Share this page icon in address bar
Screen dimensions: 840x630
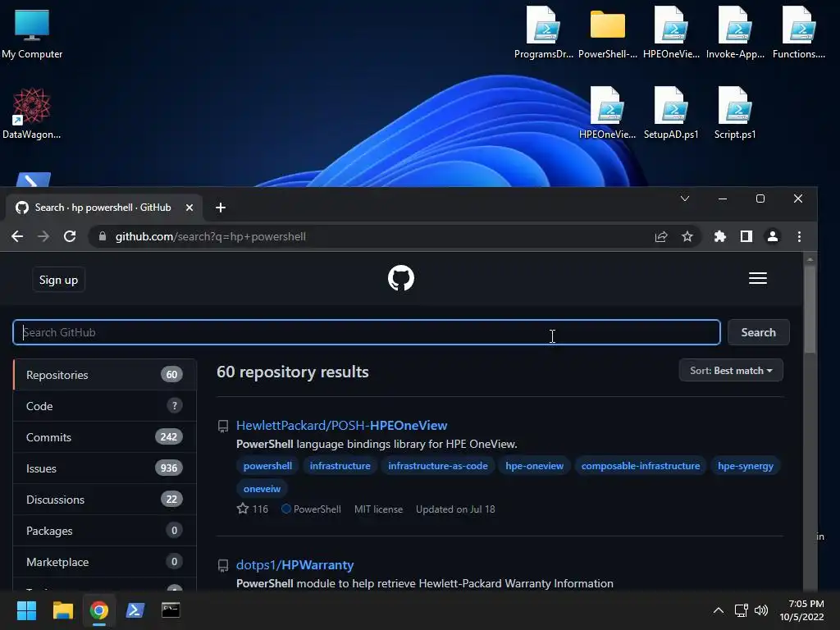(661, 236)
